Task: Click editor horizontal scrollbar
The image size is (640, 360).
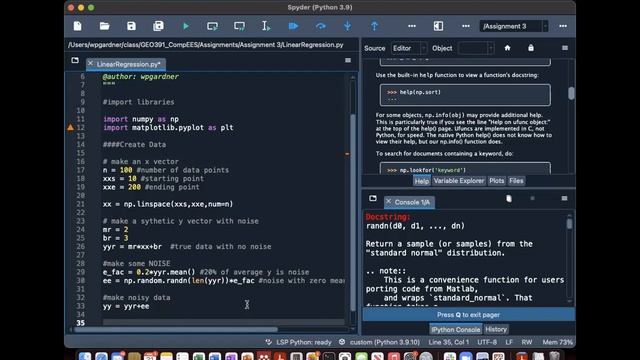Action: (x=176, y=329)
